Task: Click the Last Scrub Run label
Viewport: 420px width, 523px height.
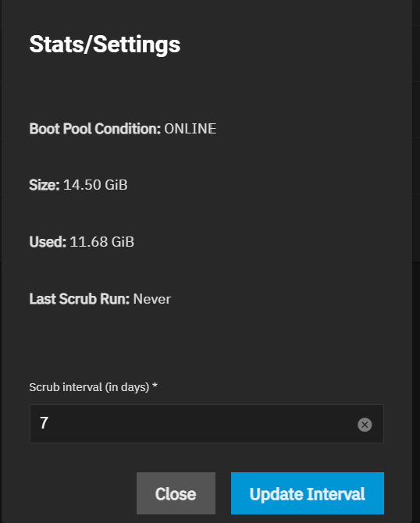Action: coord(80,299)
